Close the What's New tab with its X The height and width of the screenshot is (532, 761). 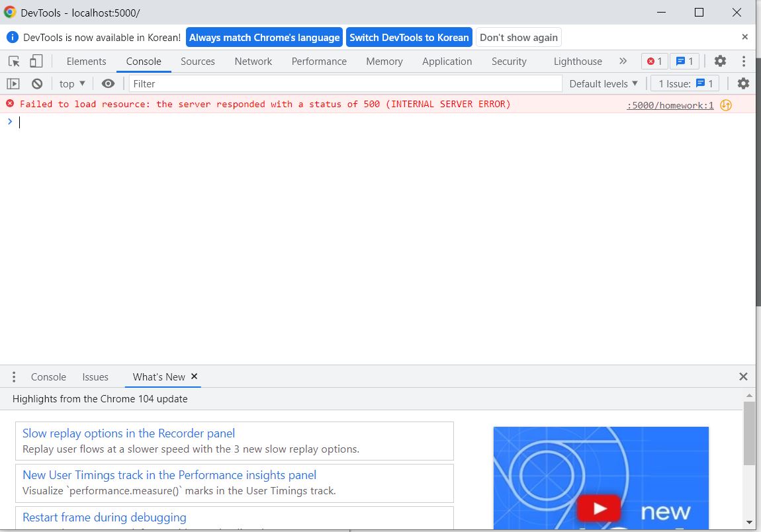click(x=194, y=377)
